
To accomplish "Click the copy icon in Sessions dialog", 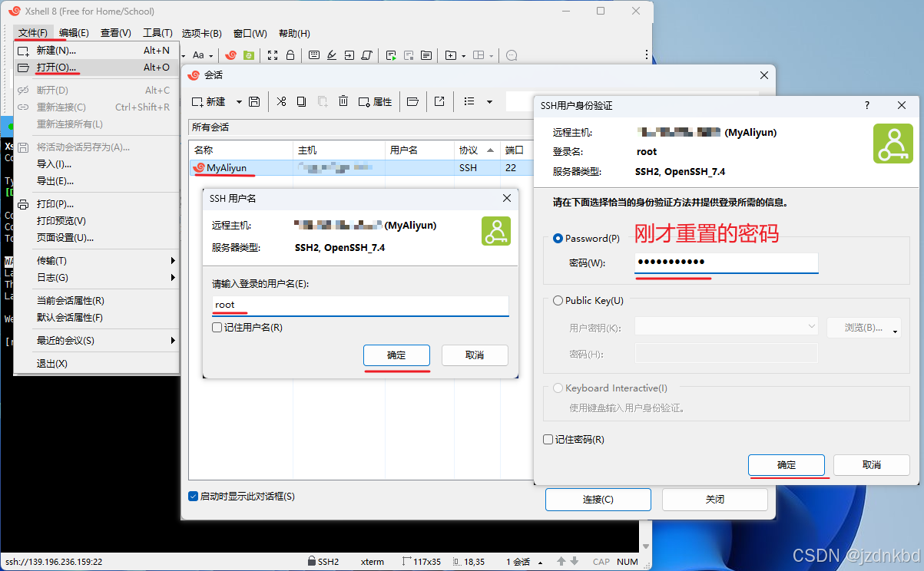I will [x=302, y=101].
